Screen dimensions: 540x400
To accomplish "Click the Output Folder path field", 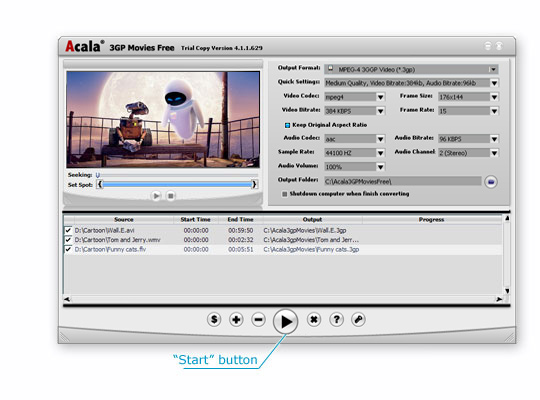I will (403, 181).
